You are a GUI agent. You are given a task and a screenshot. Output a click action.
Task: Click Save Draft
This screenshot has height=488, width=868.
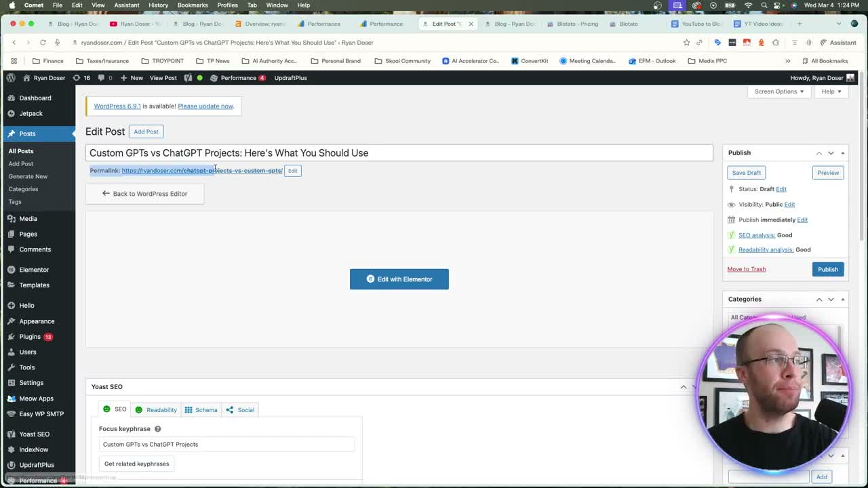click(746, 173)
